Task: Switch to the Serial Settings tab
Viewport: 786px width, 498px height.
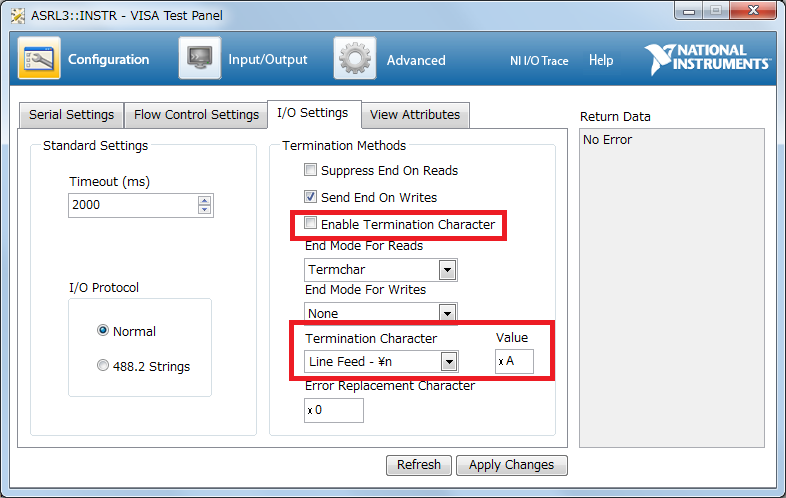Action: (x=72, y=115)
